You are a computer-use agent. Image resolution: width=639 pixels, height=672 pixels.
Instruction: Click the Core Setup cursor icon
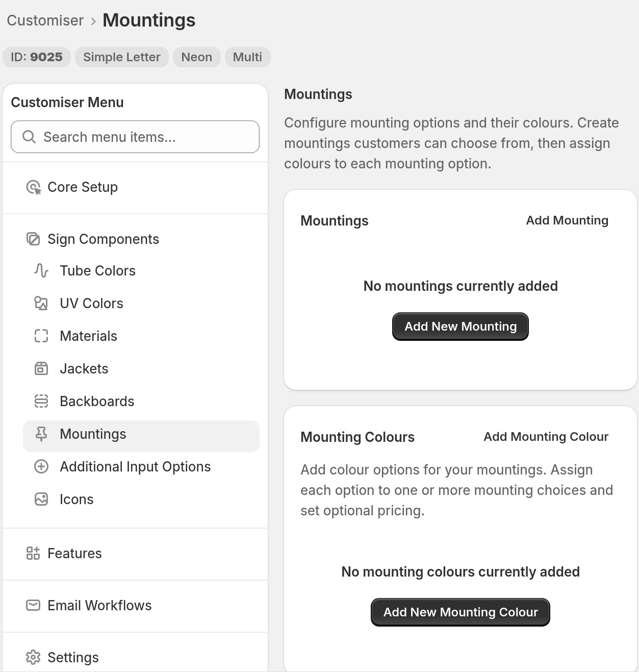point(33,187)
